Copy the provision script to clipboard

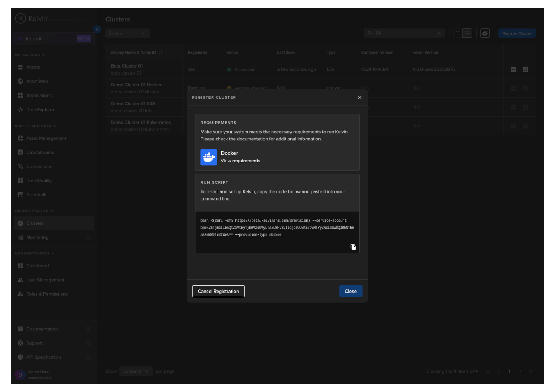pyautogui.click(x=353, y=247)
